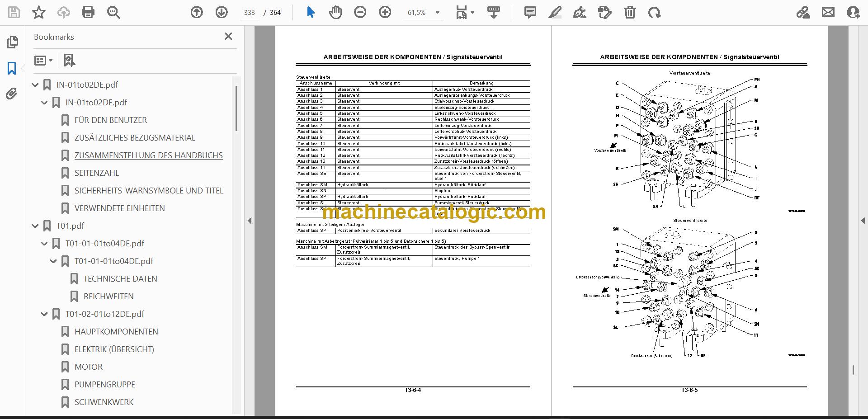This screenshot has width=868, height=419.
Task: Select the hand pan tool
Action: pos(335,12)
